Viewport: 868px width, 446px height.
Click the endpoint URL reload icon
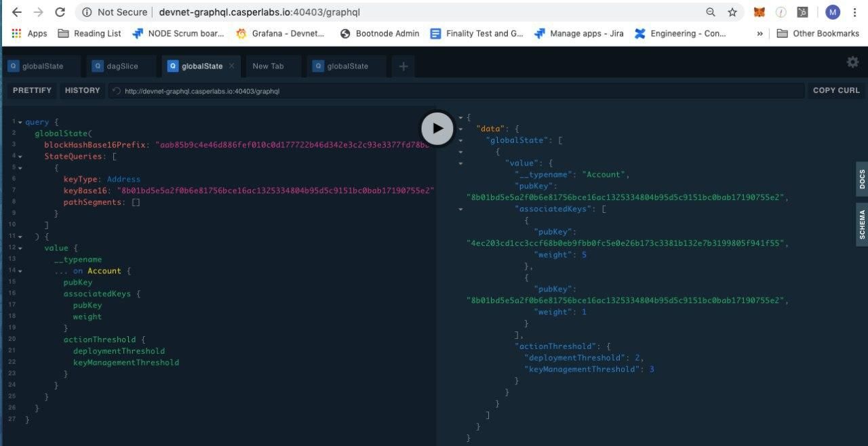click(117, 91)
